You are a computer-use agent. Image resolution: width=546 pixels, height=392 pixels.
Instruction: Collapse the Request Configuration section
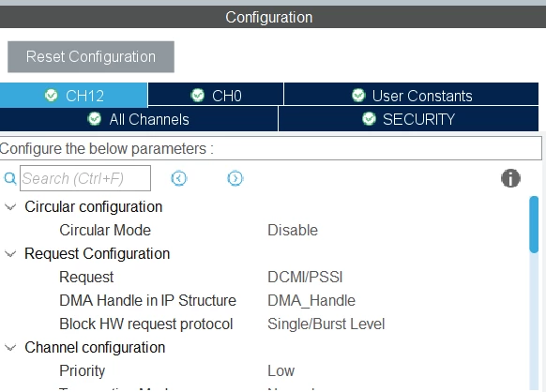(x=10, y=254)
